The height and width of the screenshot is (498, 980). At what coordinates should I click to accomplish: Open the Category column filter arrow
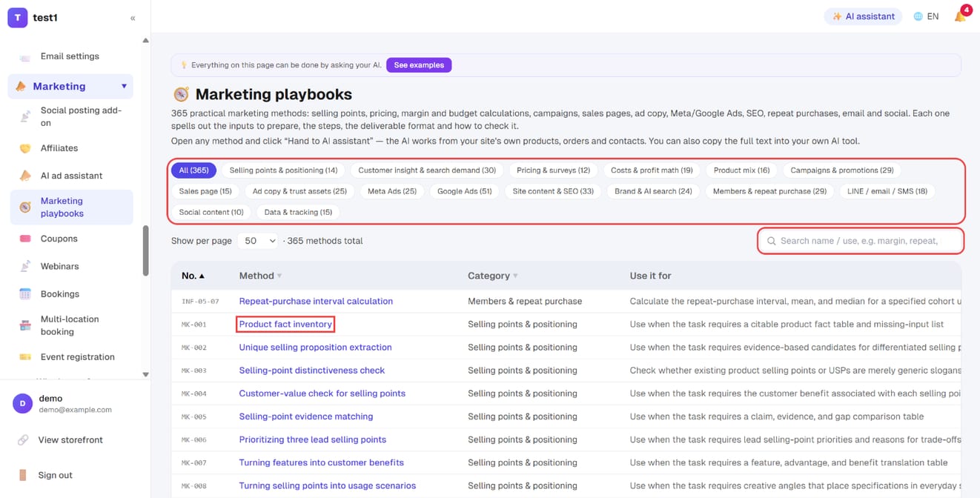tap(515, 276)
